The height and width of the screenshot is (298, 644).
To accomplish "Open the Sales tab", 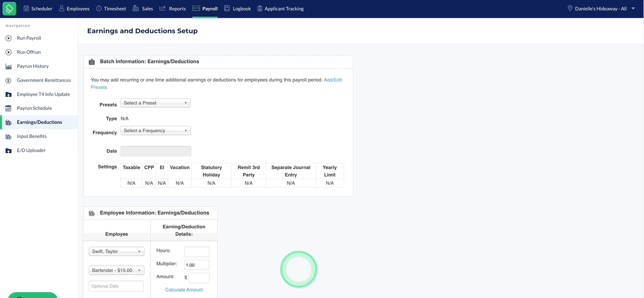I will (x=143, y=9).
